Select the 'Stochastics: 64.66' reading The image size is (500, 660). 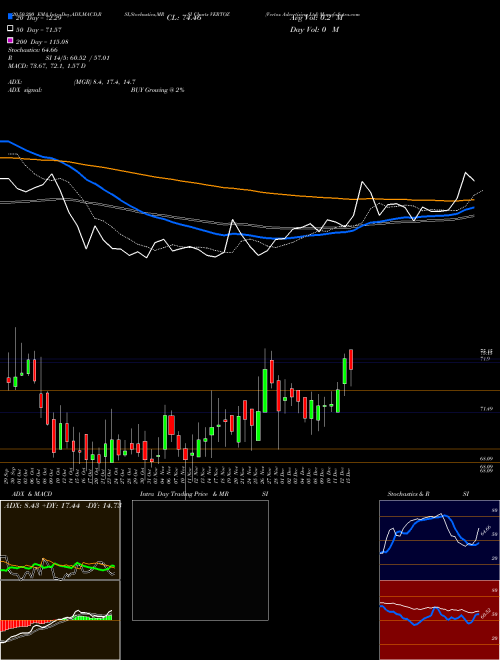point(33,50)
